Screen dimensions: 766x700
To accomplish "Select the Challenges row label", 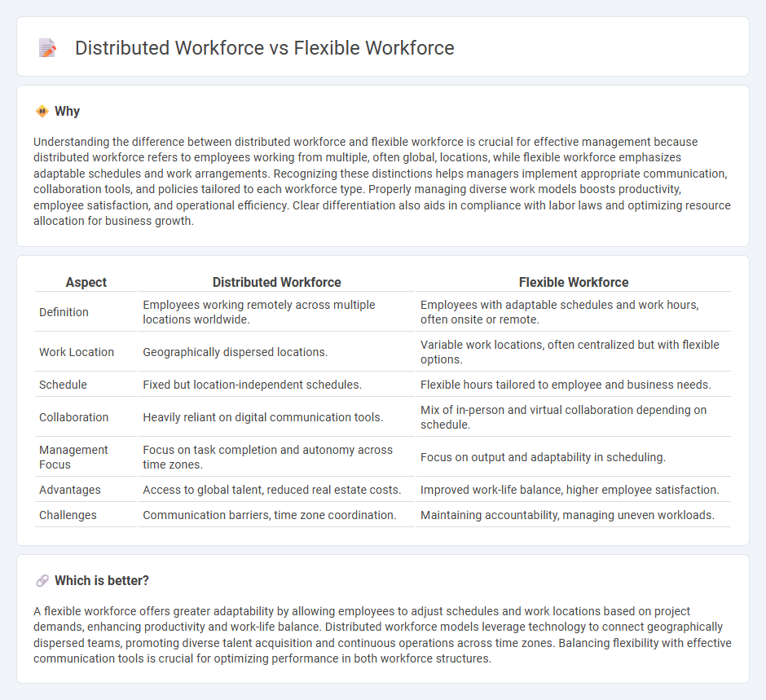I will [68, 515].
